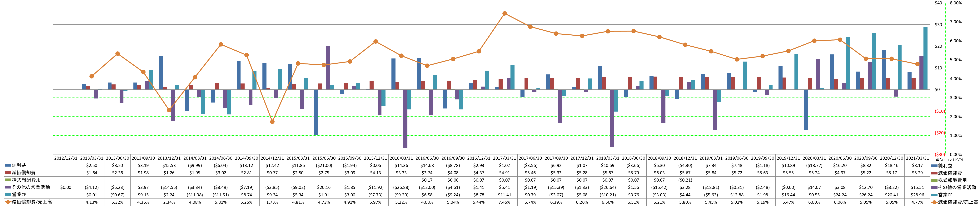The width and height of the screenshot is (980, 206).
Task: Click the 8.00% secondary axis label
Action: [x=956, y=3]
